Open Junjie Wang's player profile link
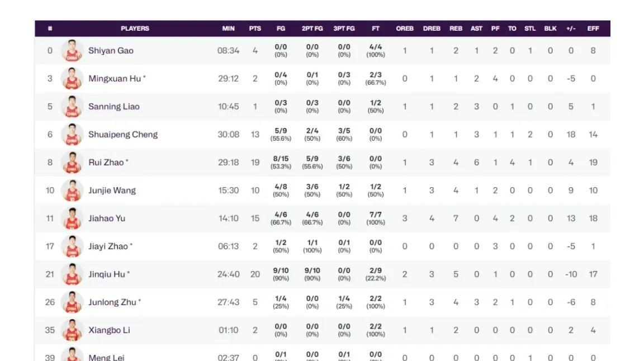 112,191
